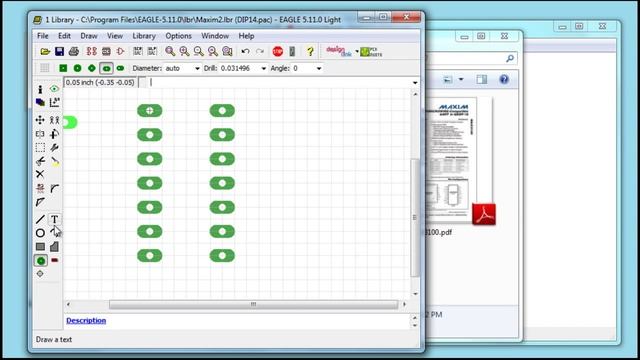640x360 pixels.
Task: Select the Mirror tool
Action: pyautogui.click(x=40, y=134)
